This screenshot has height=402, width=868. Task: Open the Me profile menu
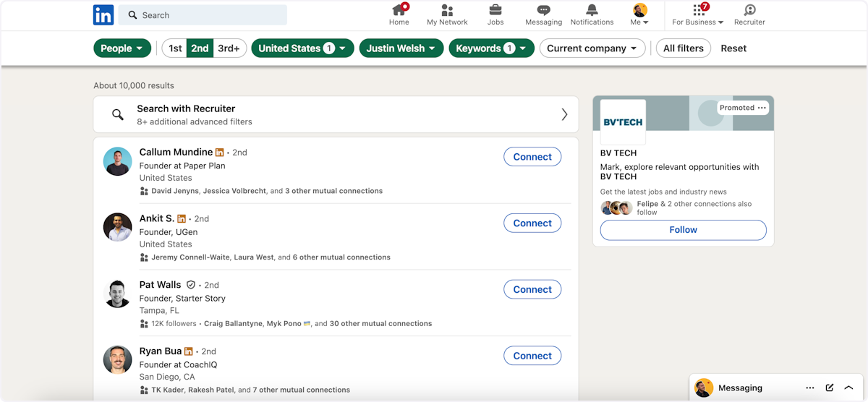pyautogui.click(x=639, y=15)
